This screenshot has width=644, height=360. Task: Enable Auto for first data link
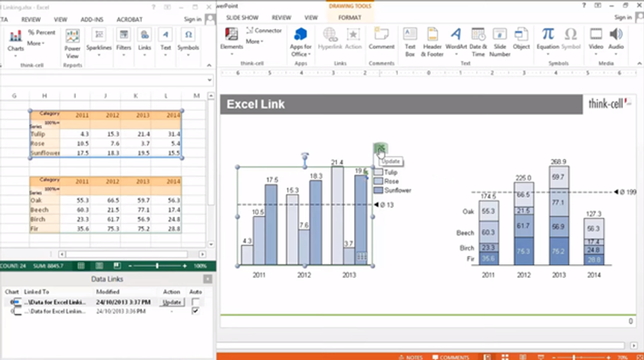pos(195,302)
